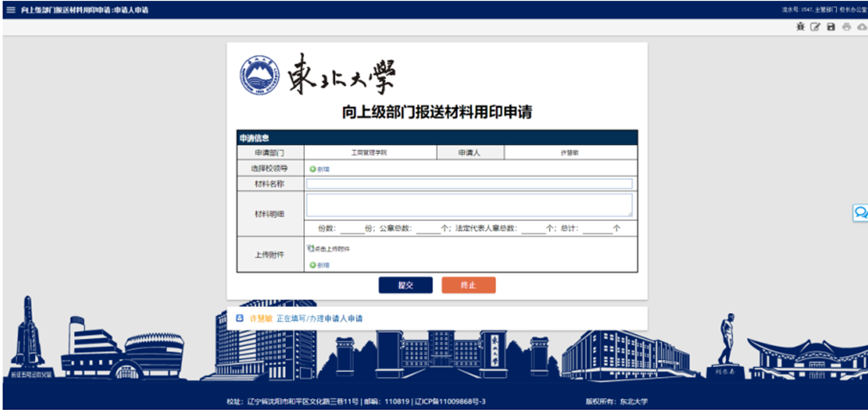
Task: Open the chat bubble widget on right edge
Action: click(x=860, y=213)
